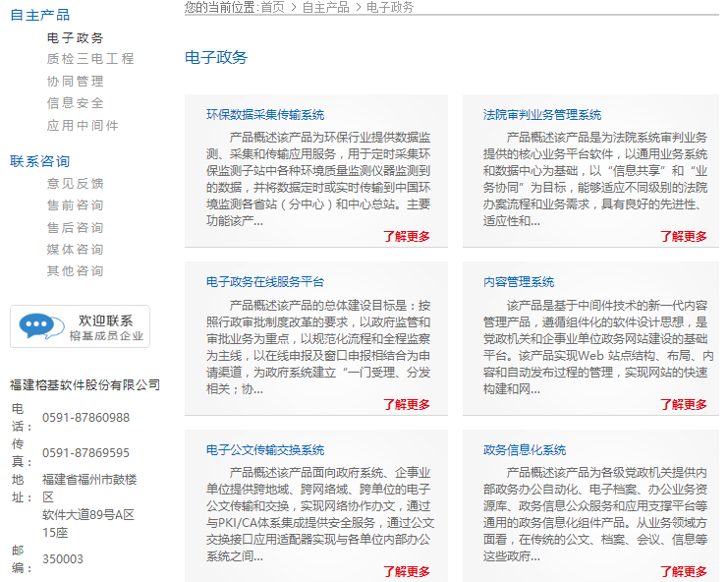
Task: Open 电子政务 in the sidebar menu
Action: (x=76, y=37)
